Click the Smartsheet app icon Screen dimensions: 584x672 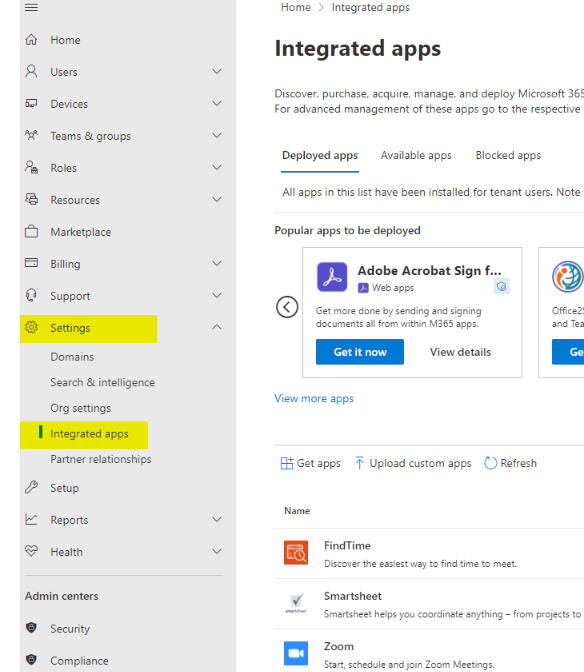pos(296,603)
